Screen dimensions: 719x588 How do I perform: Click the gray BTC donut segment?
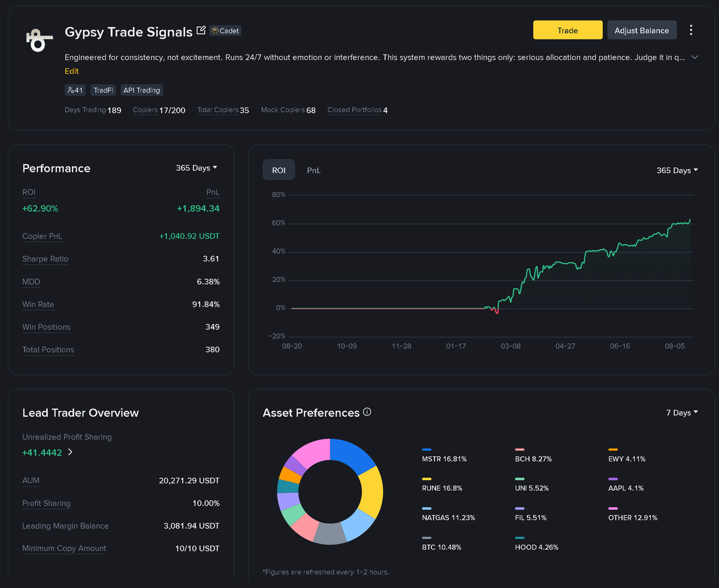pos(329,532)
